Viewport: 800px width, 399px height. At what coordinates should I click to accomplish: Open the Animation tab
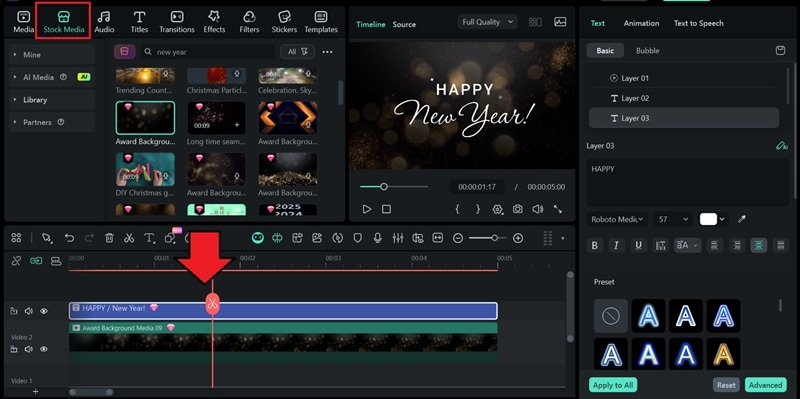coord(641,23)
